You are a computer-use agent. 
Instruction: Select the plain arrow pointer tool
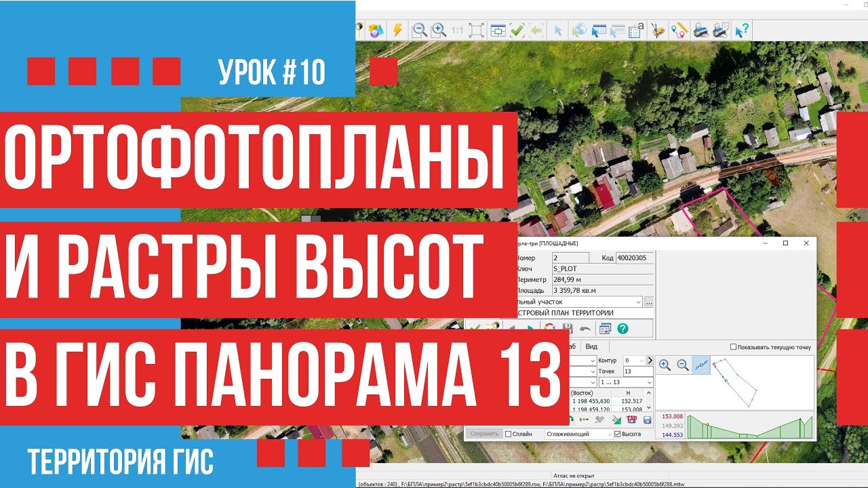pos(558,30)
